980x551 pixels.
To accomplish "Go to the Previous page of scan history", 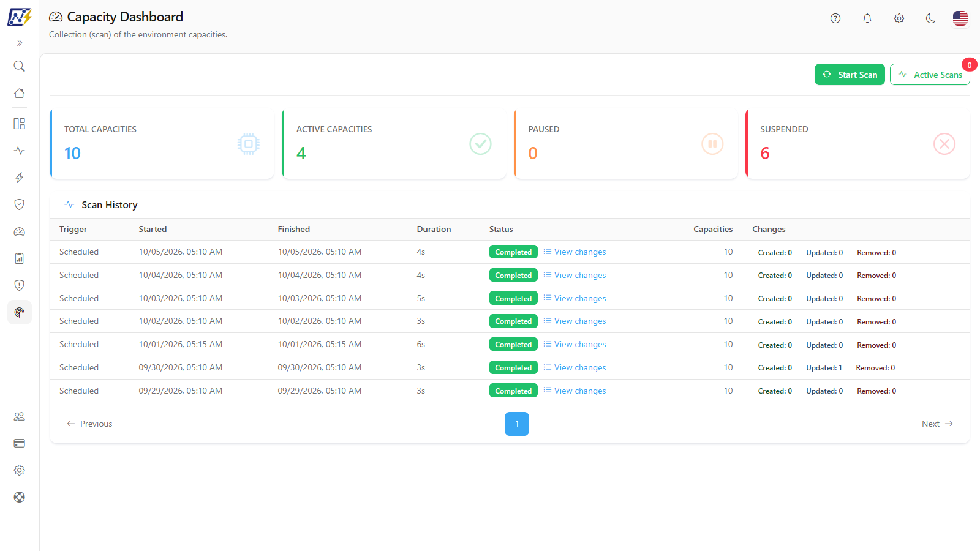I will (x=89, y=424).
